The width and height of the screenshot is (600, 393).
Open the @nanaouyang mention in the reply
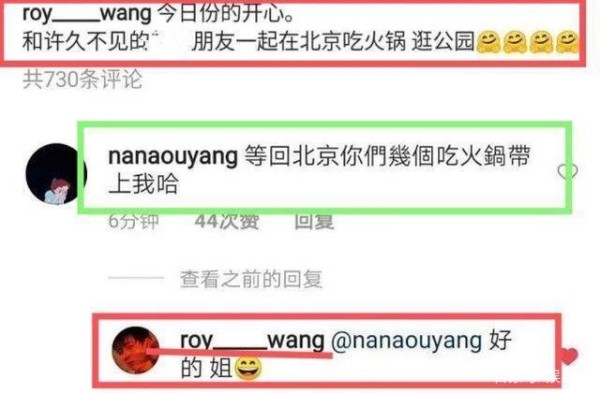click(x=406, y=341)
